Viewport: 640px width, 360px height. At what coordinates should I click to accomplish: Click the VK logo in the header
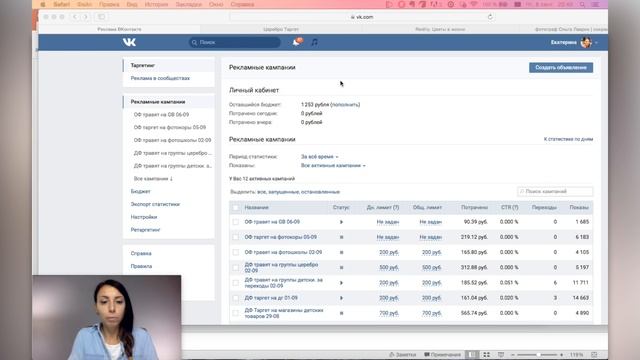click(129, 42)
